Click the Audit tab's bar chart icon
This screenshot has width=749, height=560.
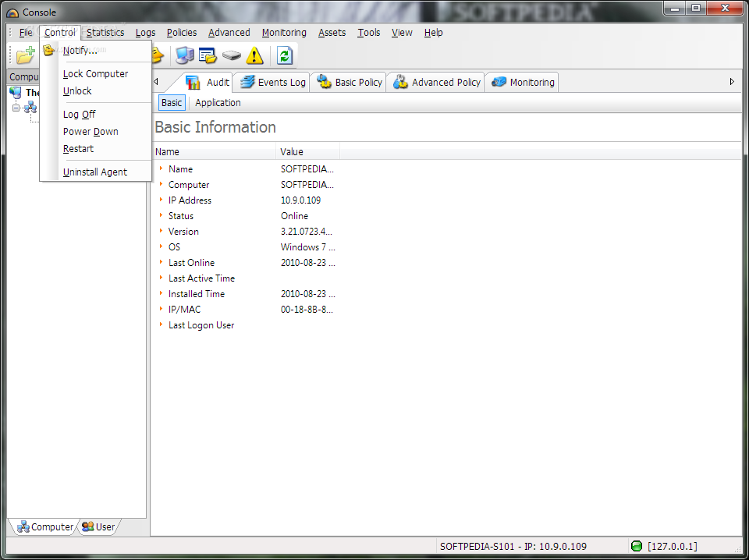[x=193, y=82]
